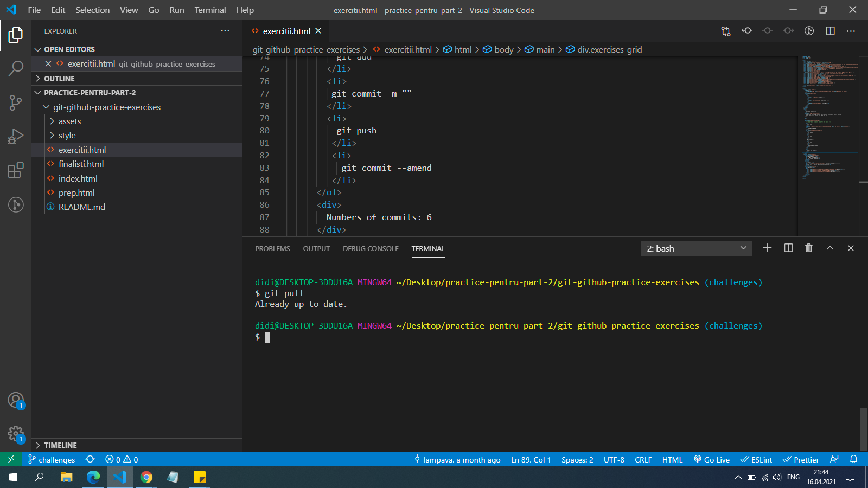Click the terminal scrollbar thumb
The height and width of the screenshot is (488, 868).
(x=863, y=429)
